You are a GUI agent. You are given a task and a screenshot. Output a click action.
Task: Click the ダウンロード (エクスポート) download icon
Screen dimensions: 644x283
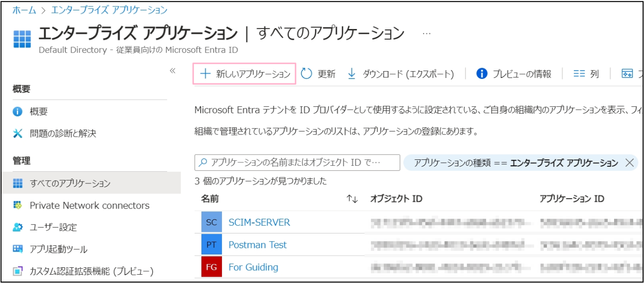click(351, 74)
